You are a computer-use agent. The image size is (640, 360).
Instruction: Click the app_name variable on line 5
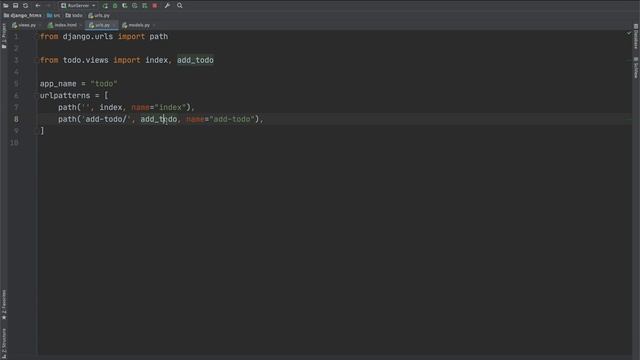58,84
